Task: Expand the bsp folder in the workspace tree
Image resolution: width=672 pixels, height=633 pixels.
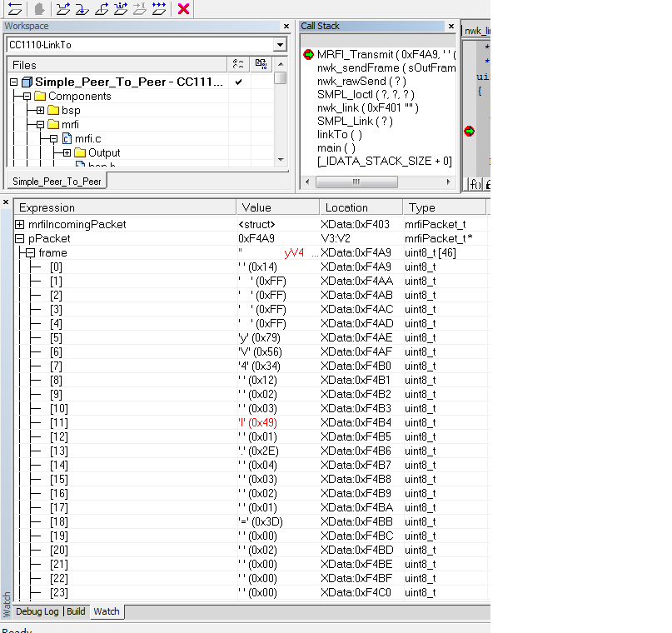Action: (40, 111)
